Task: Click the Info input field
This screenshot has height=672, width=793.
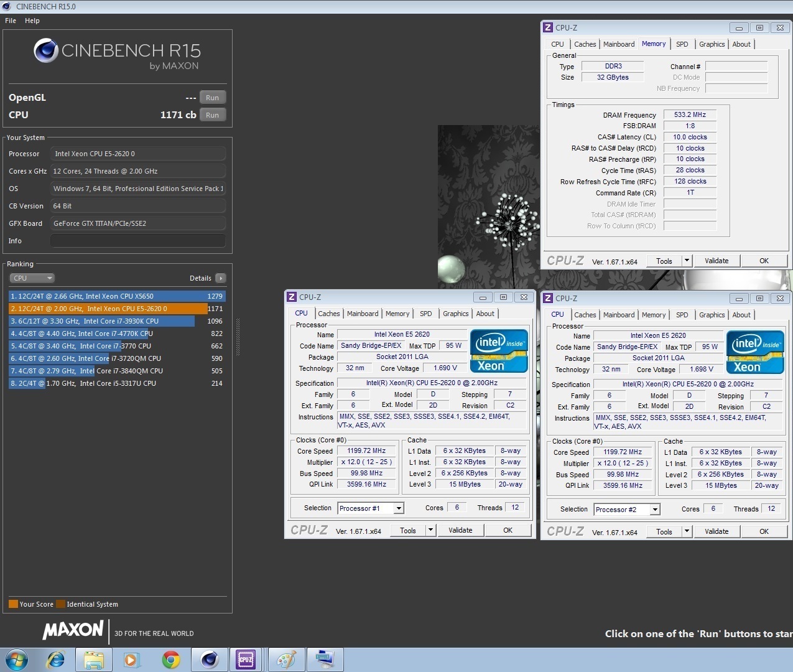Action: (x=138, y=241)
